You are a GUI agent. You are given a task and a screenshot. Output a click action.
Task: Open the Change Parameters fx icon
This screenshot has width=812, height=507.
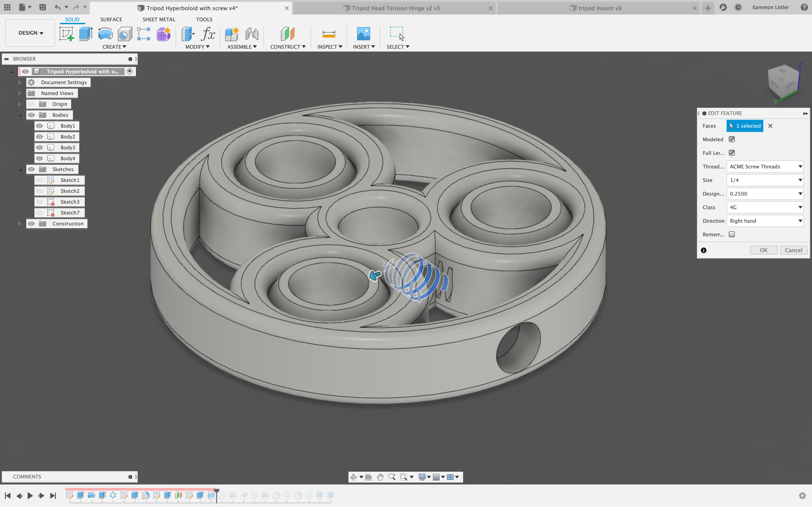click(x=208, y=33)
